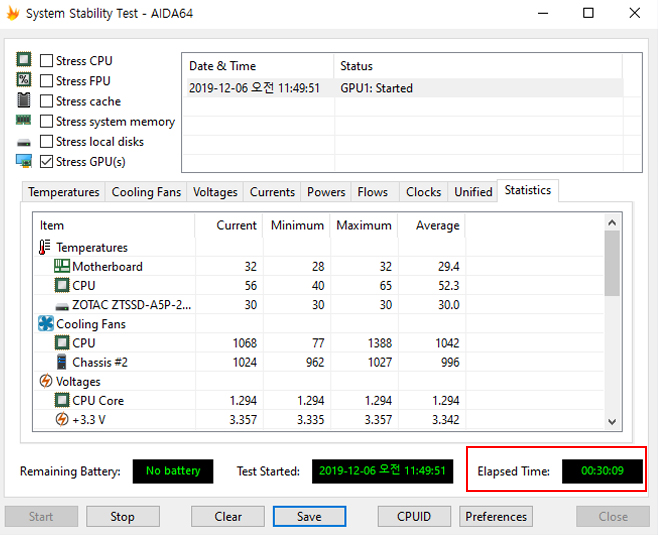Click the Motherboard row icon

tap(62, 266)
